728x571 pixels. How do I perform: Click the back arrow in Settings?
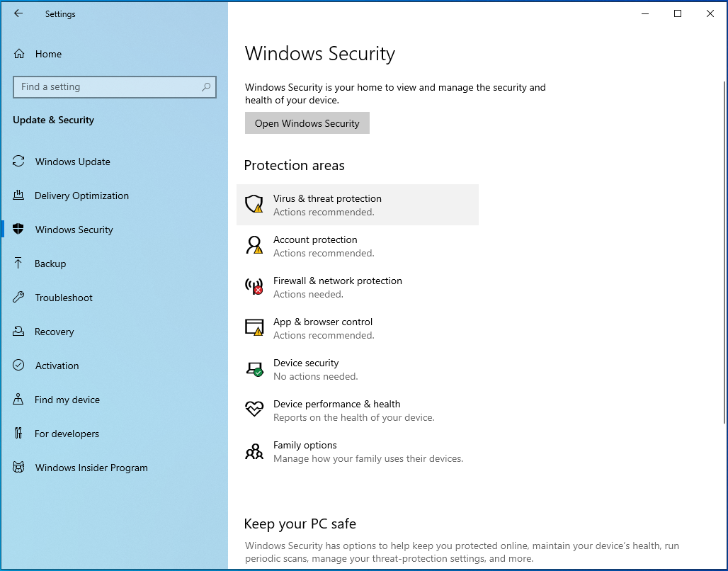pyautogui.click(x=18, y=13)
